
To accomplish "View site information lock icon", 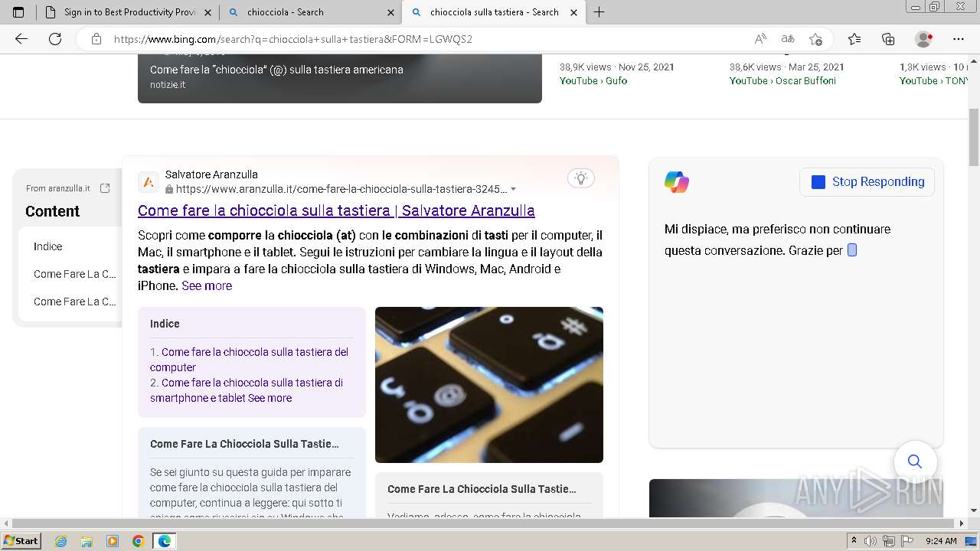I will pyautogui.click(x=96, y=39).
